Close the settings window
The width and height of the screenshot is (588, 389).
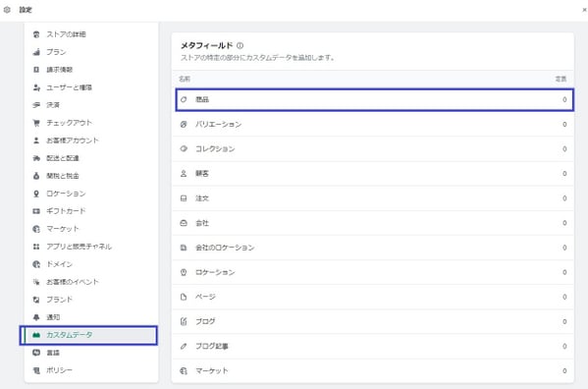point(584,10)
